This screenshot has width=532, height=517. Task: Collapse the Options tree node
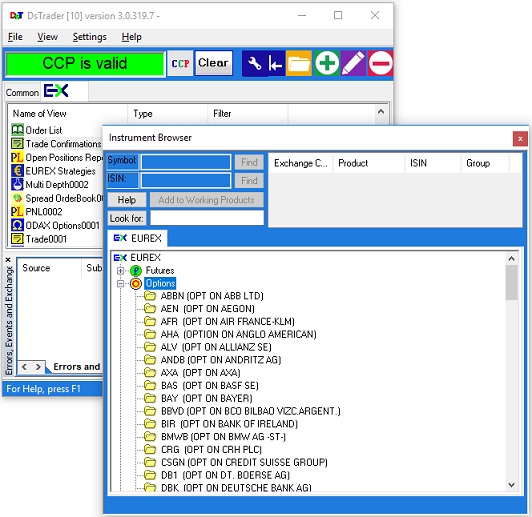click(x=120, y=284)
